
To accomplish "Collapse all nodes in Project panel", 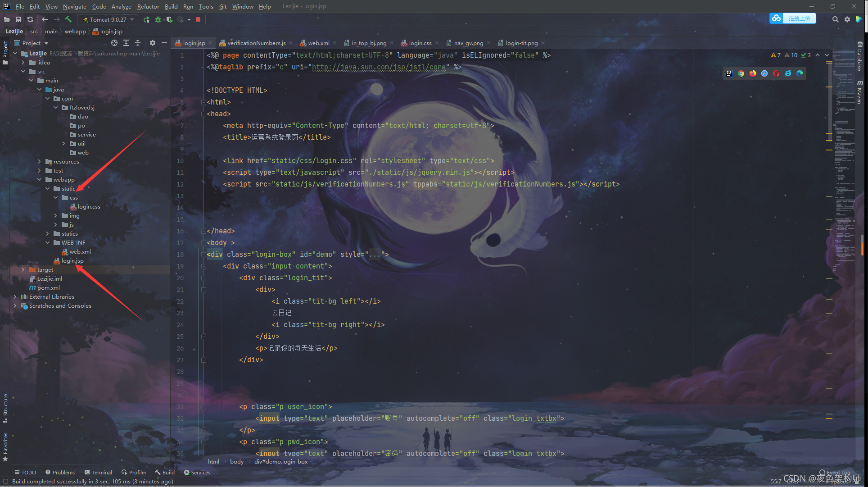I will point(138,43).
